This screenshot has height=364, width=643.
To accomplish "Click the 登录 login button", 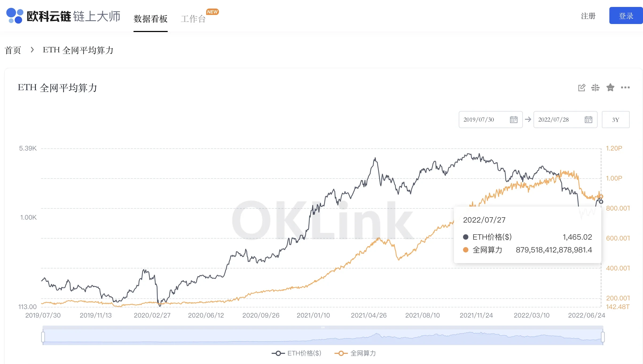I will click(626, 16).
